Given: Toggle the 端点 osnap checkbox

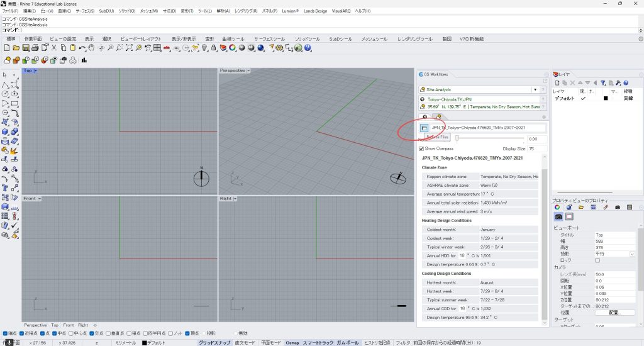Looking at the screenshot, I should [6, 333].
